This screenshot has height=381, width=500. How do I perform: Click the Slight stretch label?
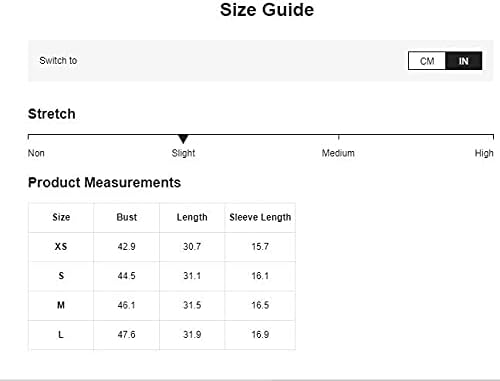tap(183, 153)
